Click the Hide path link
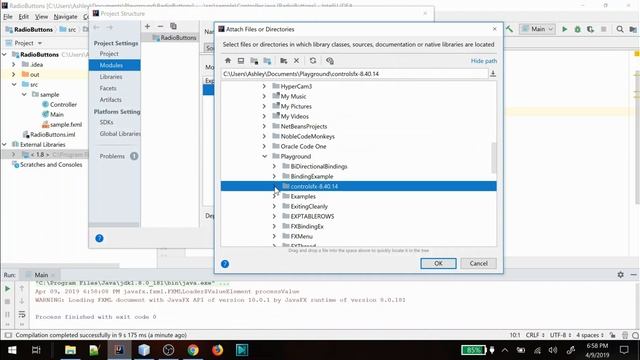Screen dimensions: 640x360 [x=484, y=61]
